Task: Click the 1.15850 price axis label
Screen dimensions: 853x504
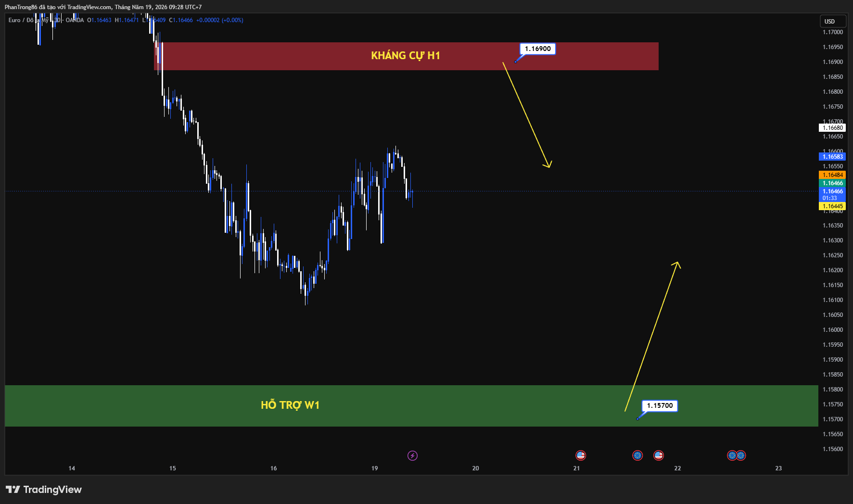Action: click(833, 375)
